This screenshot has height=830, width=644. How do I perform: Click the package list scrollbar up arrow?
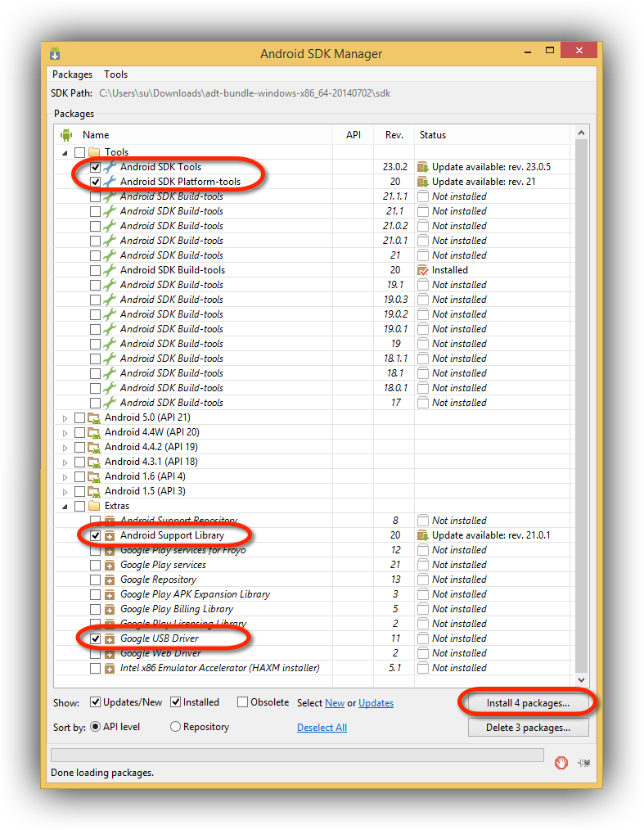pyautogui.click(x=581, y=133)
